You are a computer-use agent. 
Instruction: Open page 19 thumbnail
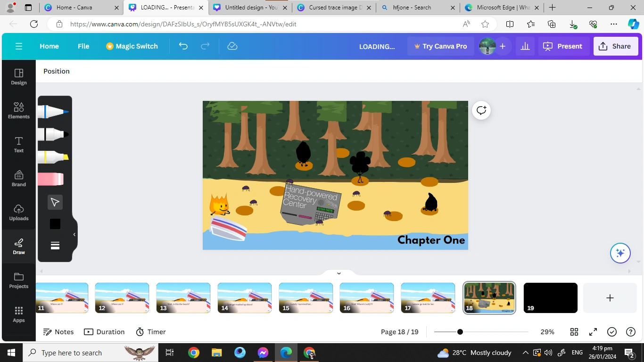click(550, 297)
